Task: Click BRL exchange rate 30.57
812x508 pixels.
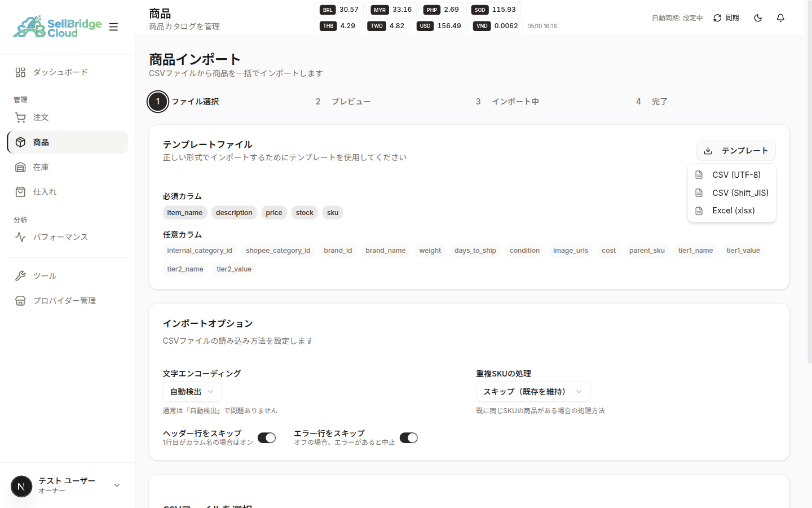Action: 339,10
